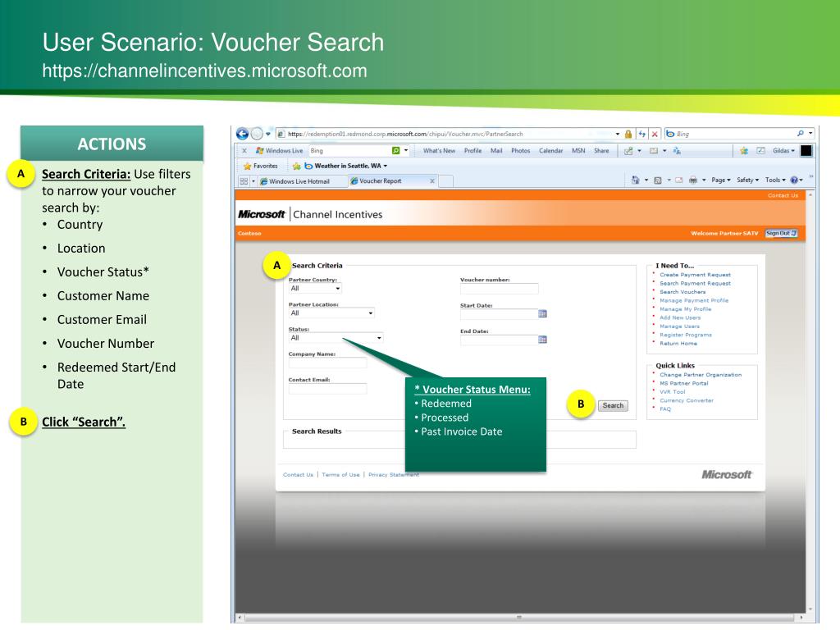Click the Add to Favorites bar star icon
Screen dimensions: 840x630
point(296,166)
